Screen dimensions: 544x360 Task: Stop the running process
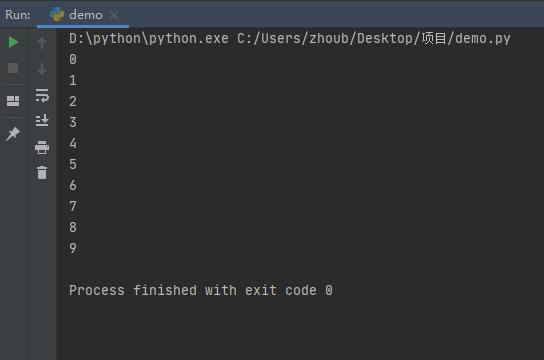(13, 68)
